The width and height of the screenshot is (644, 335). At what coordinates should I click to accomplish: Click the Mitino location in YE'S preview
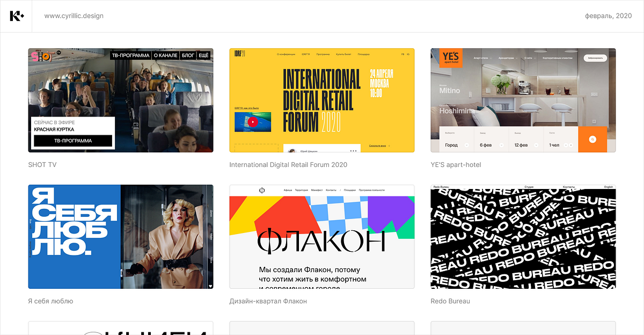[x=450, y=91]
